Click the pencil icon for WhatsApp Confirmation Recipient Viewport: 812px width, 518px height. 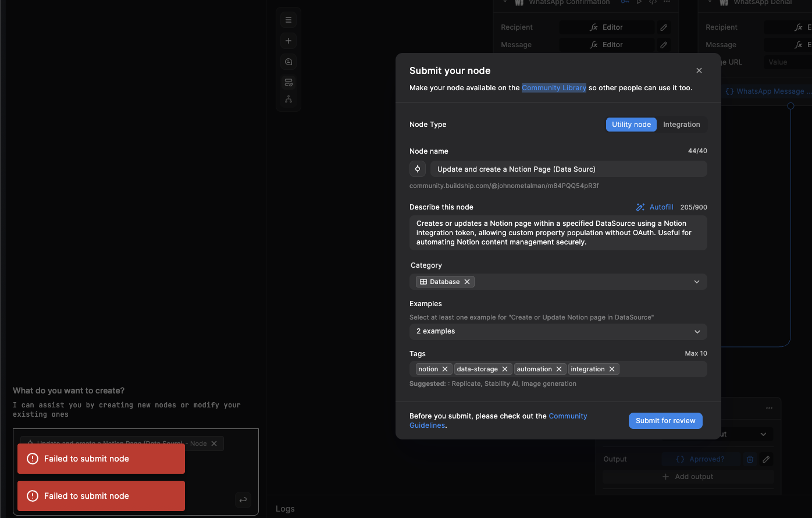coord(664,27)
